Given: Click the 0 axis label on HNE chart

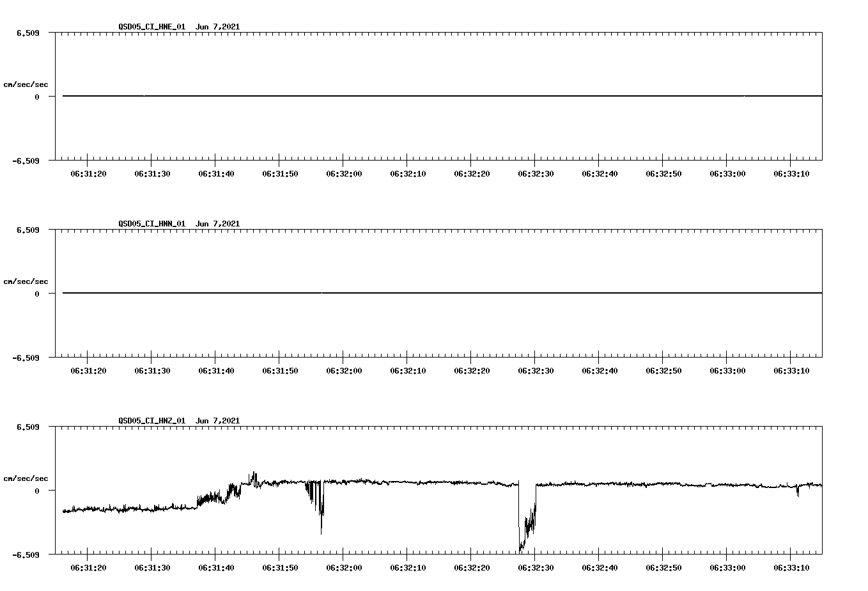Looking at the screenshot, I should [37, 97].
